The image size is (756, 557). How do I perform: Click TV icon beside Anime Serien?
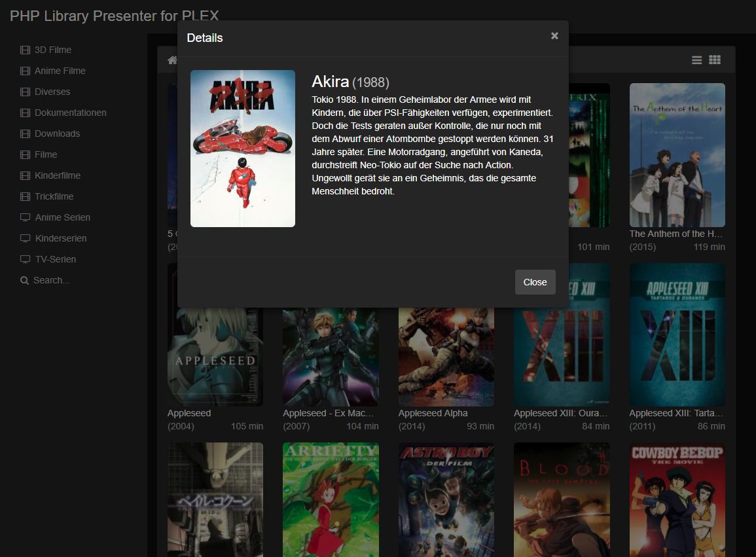pyautogui.click(x=26, y=217)
